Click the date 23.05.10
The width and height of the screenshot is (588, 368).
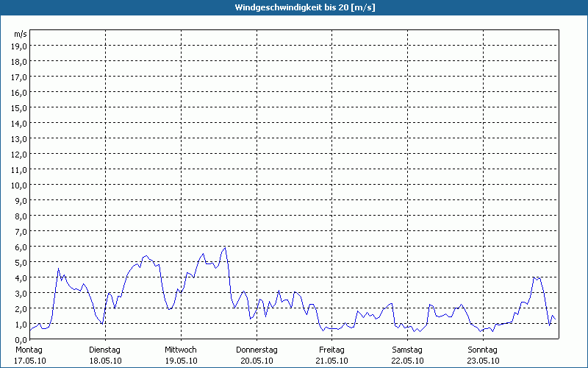pos(483,361)
